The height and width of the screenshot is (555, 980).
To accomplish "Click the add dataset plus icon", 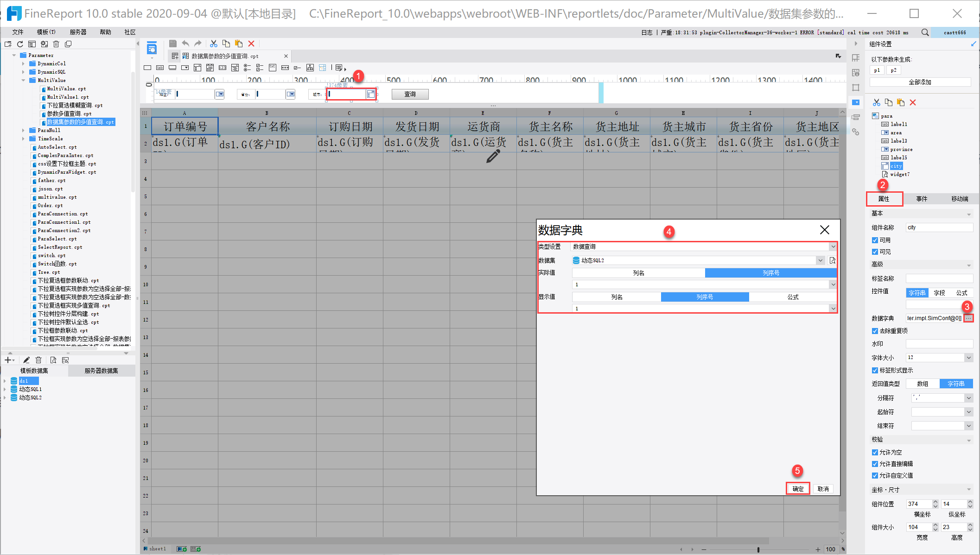I will point(8,360).
